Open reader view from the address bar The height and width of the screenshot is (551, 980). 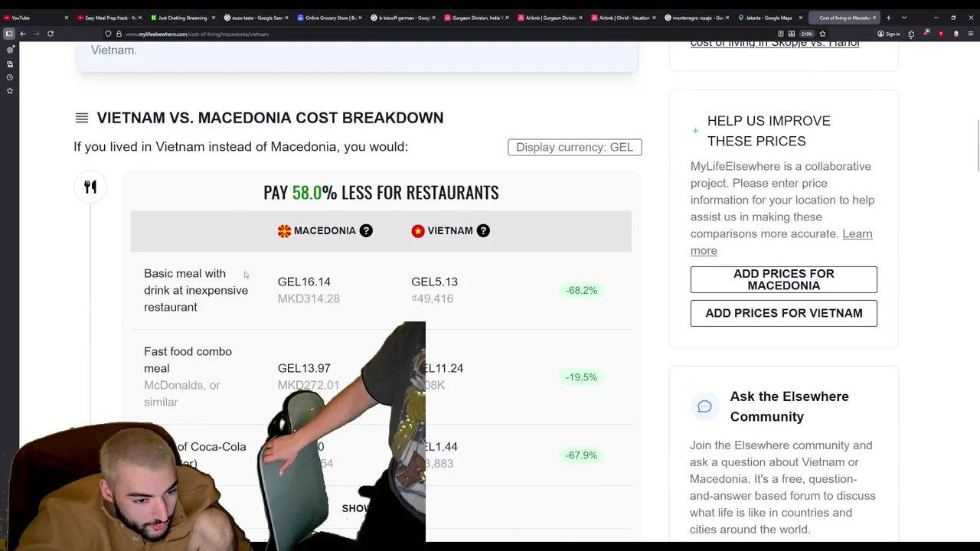(x=780, y=34)
